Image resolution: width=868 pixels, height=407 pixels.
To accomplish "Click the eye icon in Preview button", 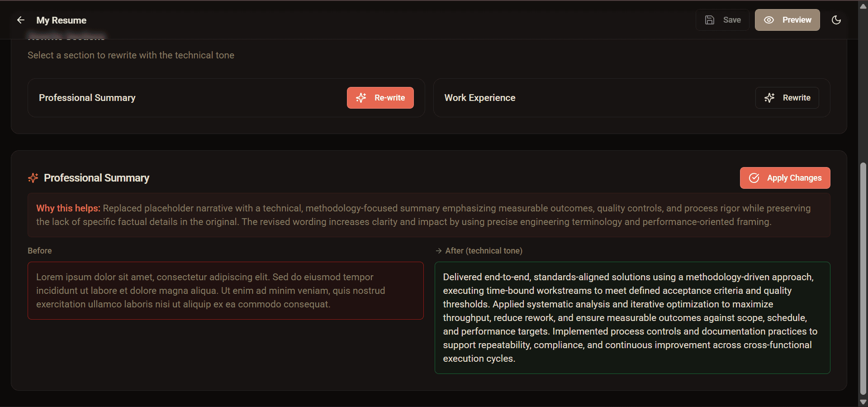I will [x=769, y=20].
